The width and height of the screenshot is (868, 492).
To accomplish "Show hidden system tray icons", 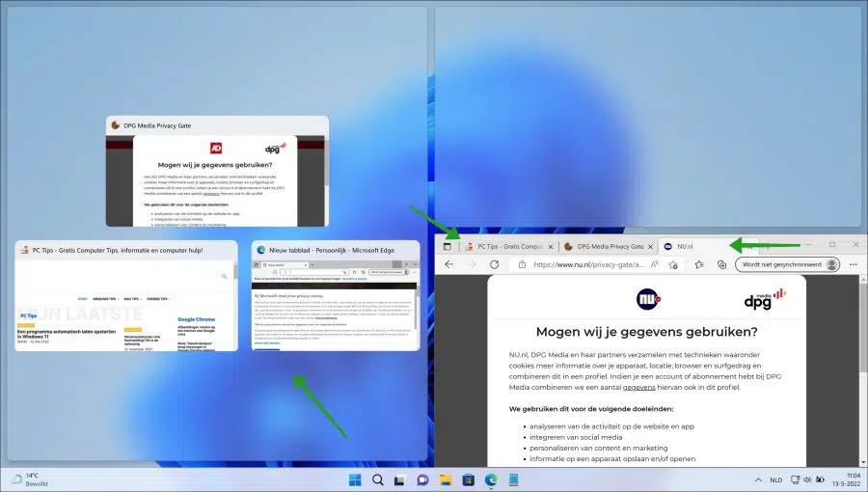I will pyautogui.click(x=758, y=479).
